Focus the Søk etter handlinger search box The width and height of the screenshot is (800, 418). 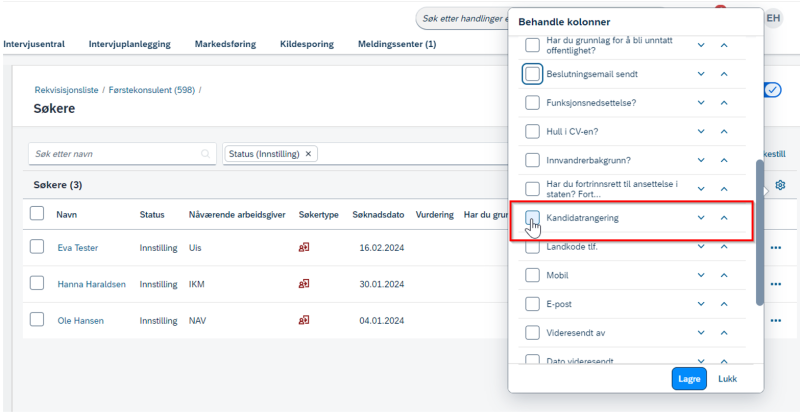(x=462, y=18)
